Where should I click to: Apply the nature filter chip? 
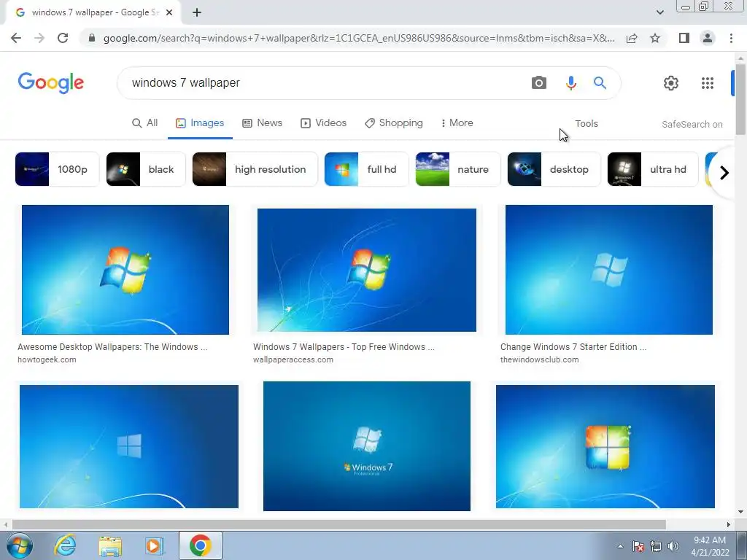458,169
